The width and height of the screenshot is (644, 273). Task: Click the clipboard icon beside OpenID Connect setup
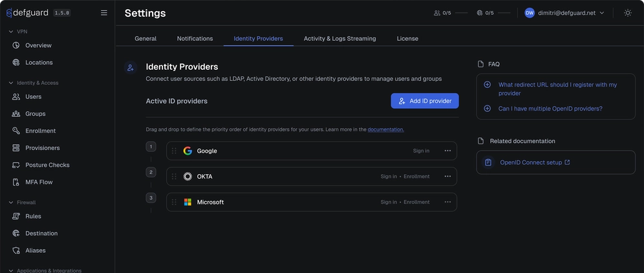pos(488,162)
